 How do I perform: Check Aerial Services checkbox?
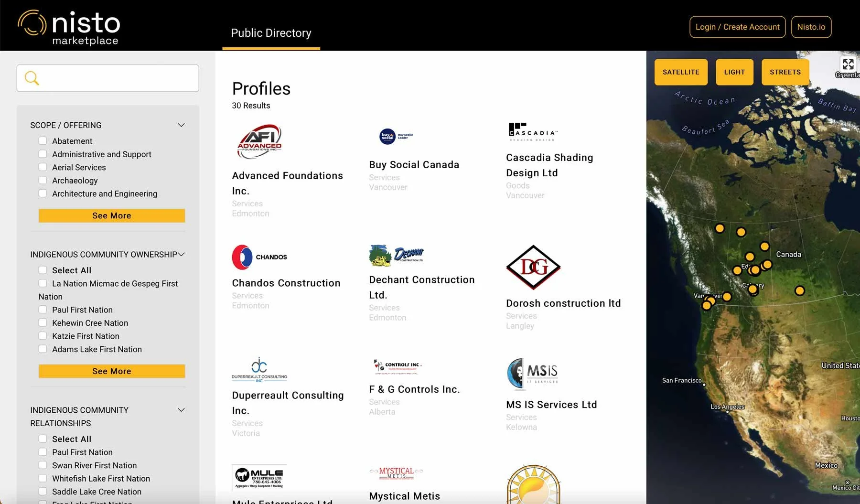43,167
